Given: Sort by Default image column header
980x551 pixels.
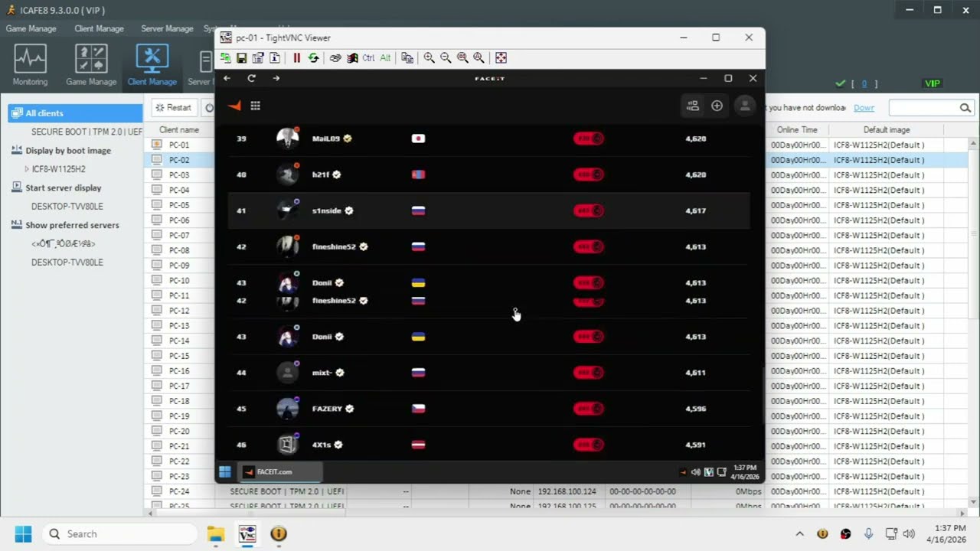Looking at the screenshot, I should pos(887,130).
